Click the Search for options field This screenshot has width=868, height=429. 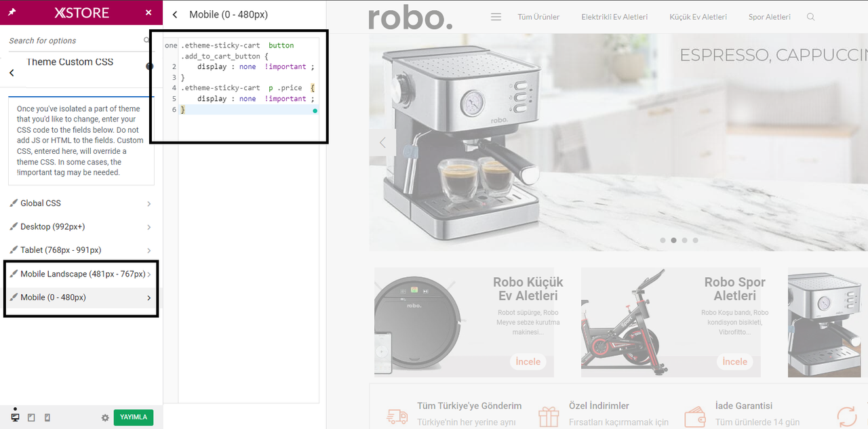[x=75, y=41]
